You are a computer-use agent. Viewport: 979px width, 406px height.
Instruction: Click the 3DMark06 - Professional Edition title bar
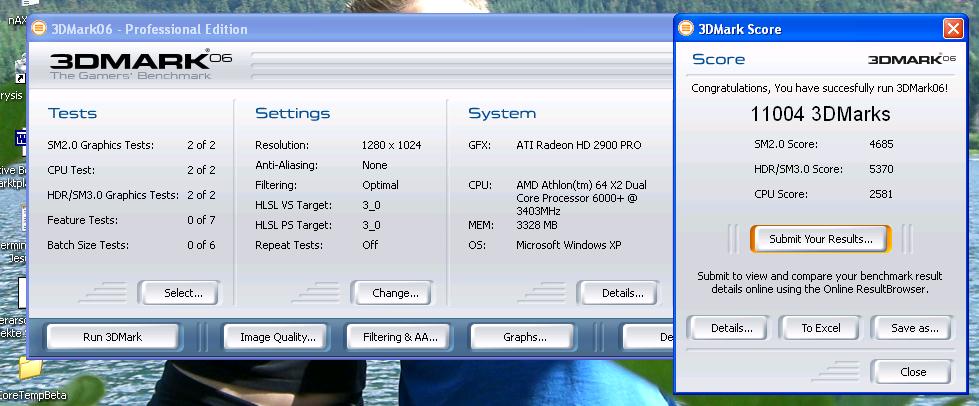(x=350, y=29)
